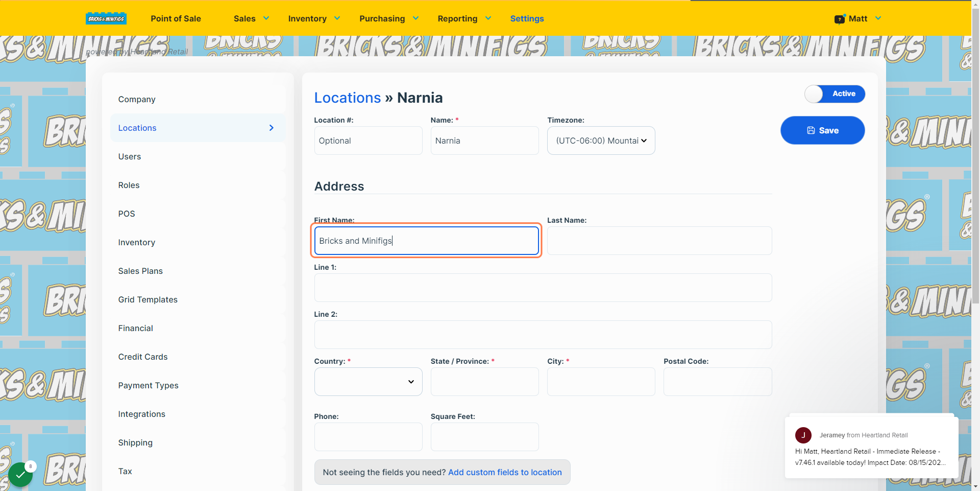
Task: Open the help chat icon beside Matt
Action: tap(840, 19)
